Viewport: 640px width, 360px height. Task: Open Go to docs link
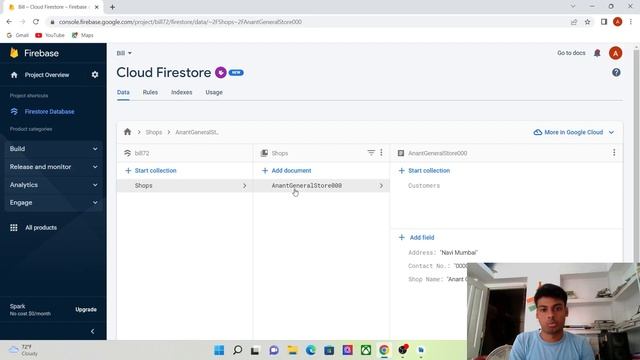pos(571,53)
